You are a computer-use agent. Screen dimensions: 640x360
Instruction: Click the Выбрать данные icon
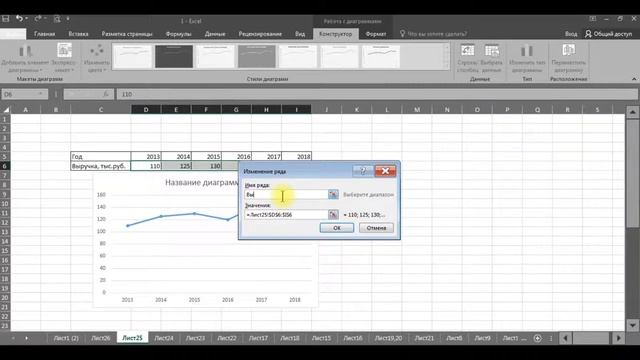point(491,58)
